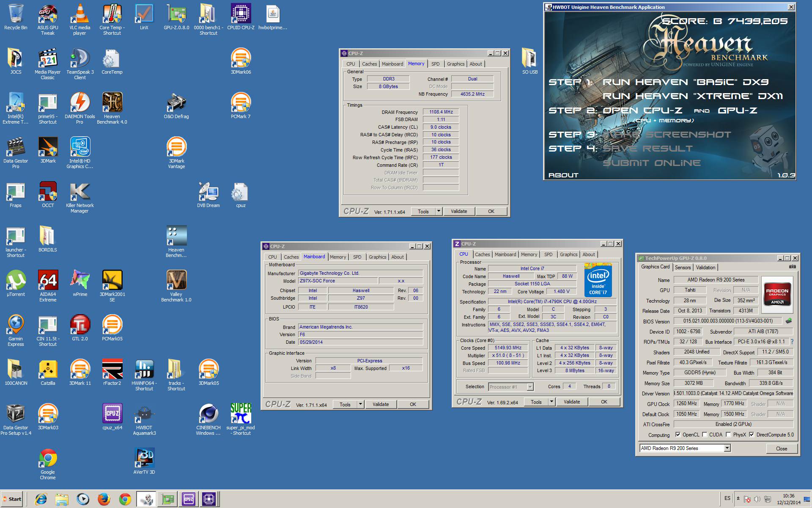Open Tools dropdown arrow in CPU-Z 1.69.2 window
Image resolution: width=812 pixels, height=508 pixels.
551,402
